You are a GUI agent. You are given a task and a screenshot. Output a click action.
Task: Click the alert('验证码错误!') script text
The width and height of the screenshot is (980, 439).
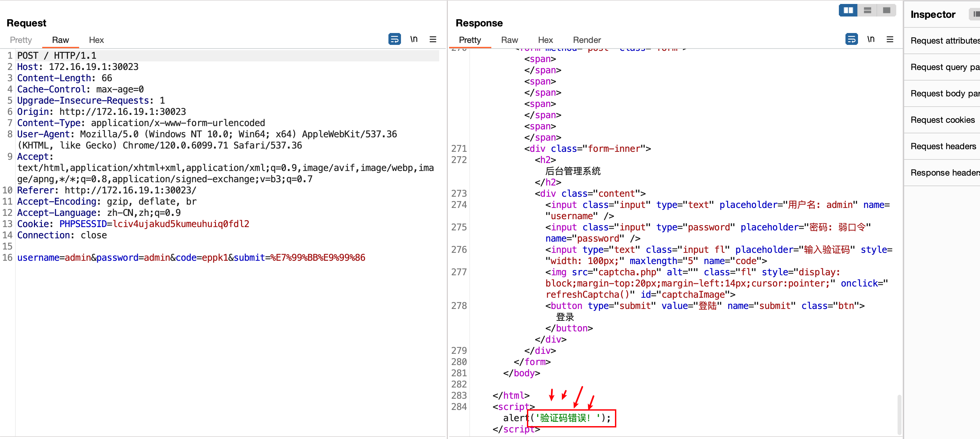[557, 418]
